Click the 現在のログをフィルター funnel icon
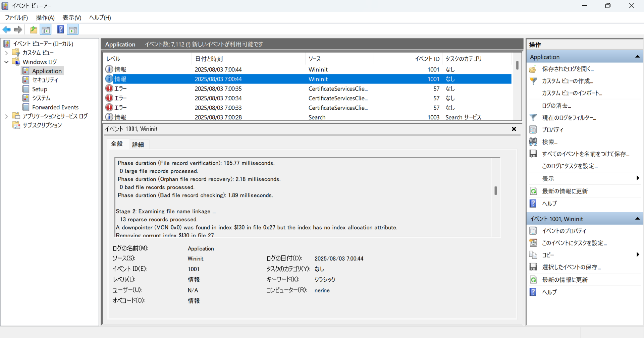Viewport: 644px width, 338px height. (533, 118)
